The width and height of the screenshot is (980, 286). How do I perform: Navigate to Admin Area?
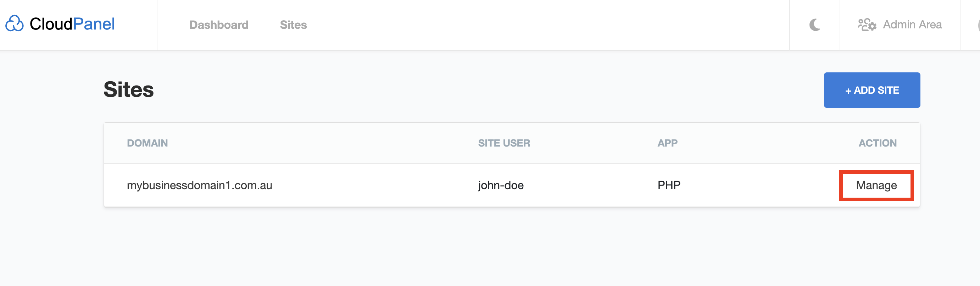coord(912,25)
